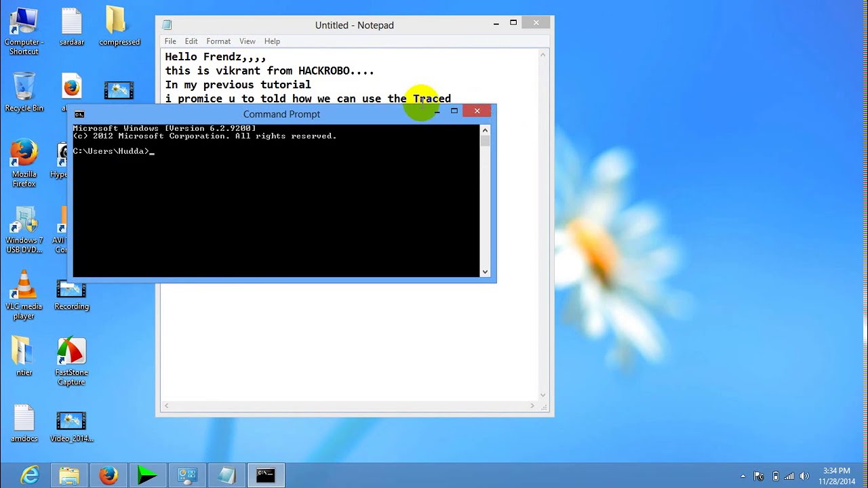Click 'In my previous tutorial' line

pyautogui.click(x=238, y=85)
